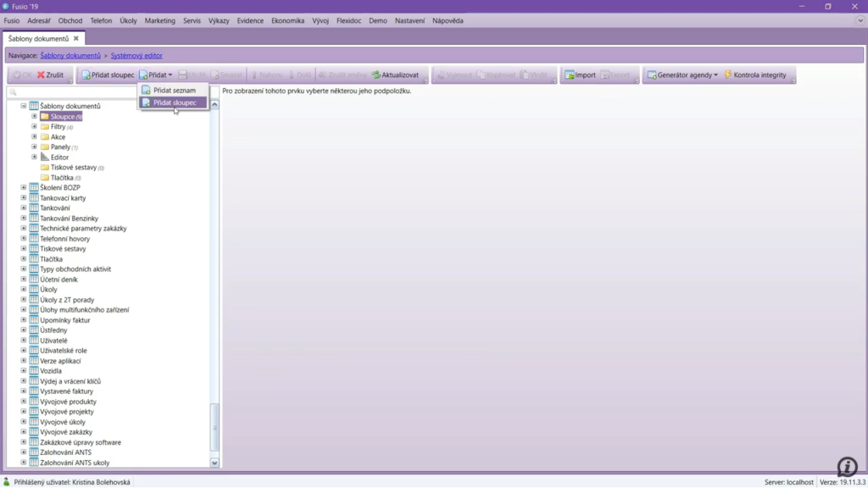This screenshot has width=868, height=488.
Task: Select the Editor ruler icon in tree
Action: (45, 158)
